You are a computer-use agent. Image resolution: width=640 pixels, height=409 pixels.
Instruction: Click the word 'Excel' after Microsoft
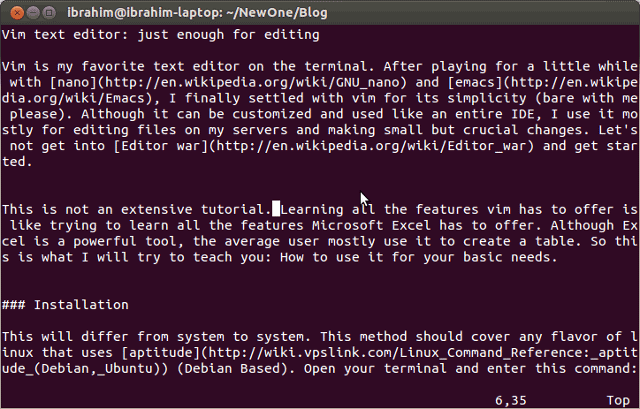pyautogui.click(x=411, y=225)
